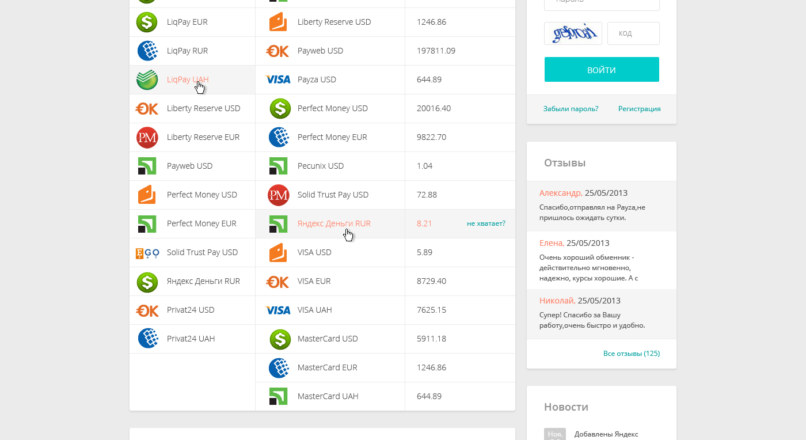Viewport: 806px width, 440px height.
Task: Click the VISA logo beside Payza USD
Action: coord(278,79)
